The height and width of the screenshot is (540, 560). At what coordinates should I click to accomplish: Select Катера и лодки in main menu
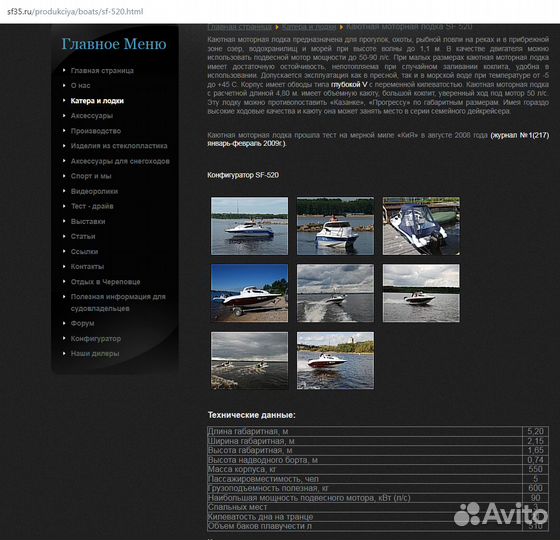tap(97, 101)
